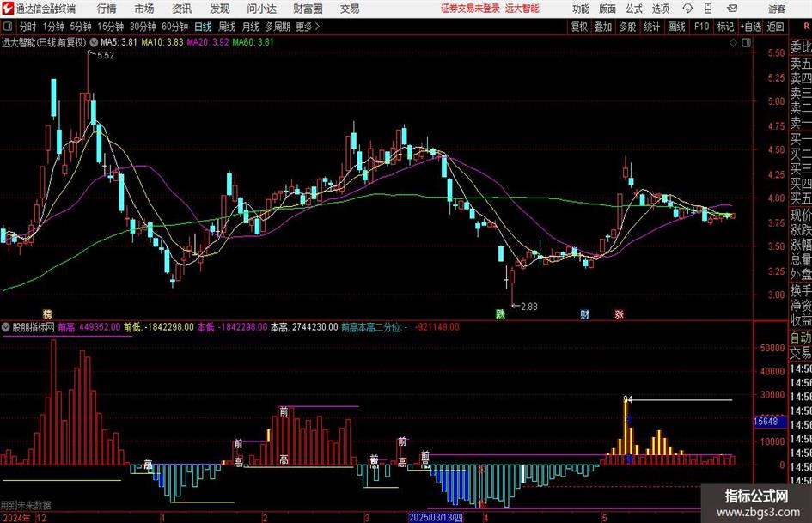Click the 榜 event marker below chart
This screenshot has width=812, height=523.
[47, 313]
